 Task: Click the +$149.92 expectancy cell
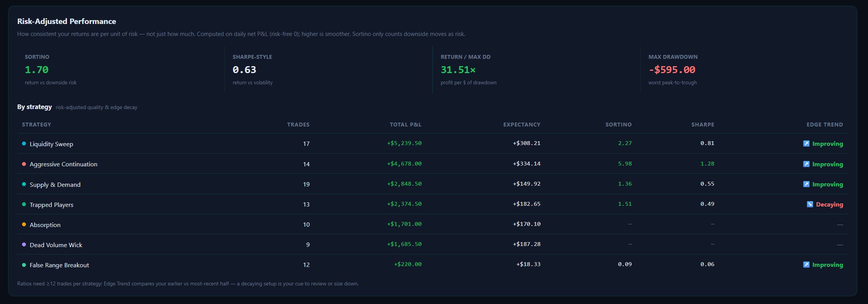pos(527,184)
